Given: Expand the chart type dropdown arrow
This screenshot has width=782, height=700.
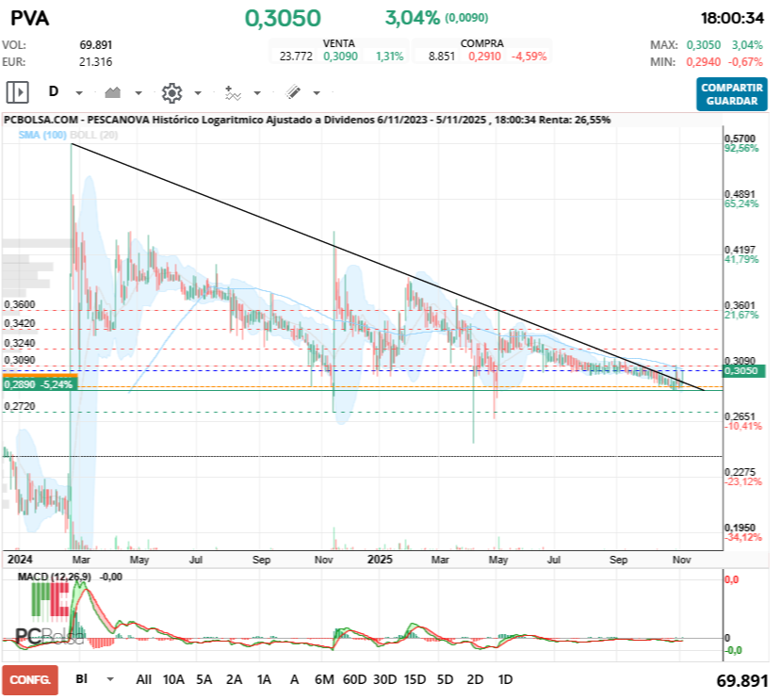Looking at the screenshot, I should [x=138, y=91].
